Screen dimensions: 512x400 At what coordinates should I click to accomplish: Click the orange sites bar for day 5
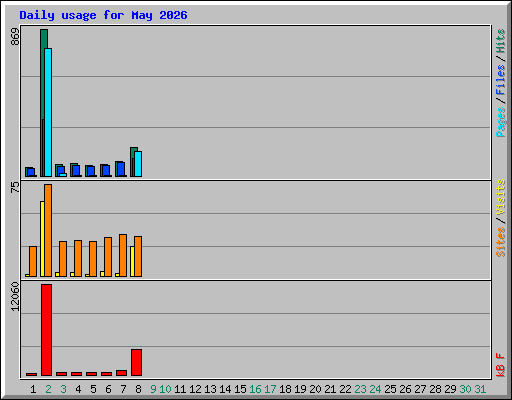[93, 259]
